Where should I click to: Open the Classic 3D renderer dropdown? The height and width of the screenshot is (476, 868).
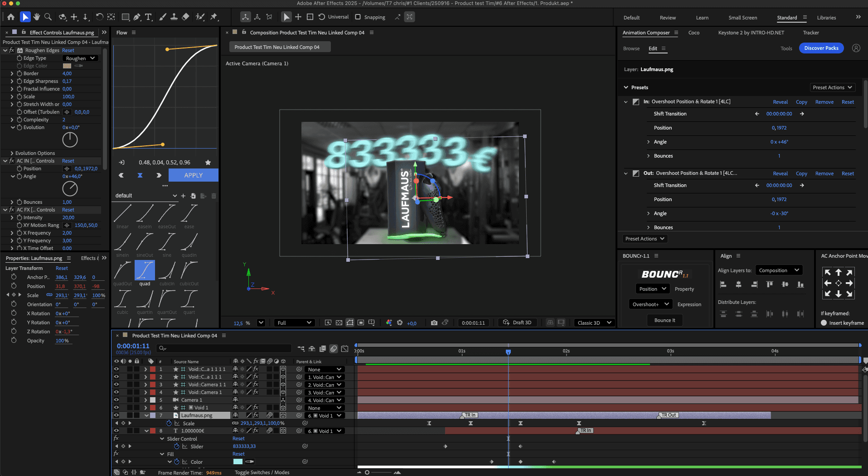tap(594, 323)
